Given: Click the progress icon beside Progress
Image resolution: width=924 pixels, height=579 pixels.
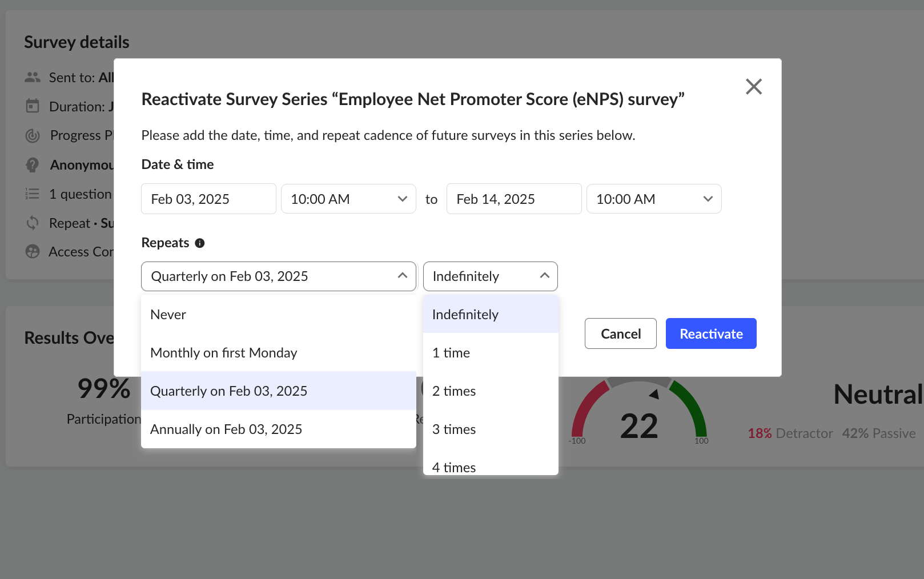Looking at the screenshot, I should click(33, 135).
